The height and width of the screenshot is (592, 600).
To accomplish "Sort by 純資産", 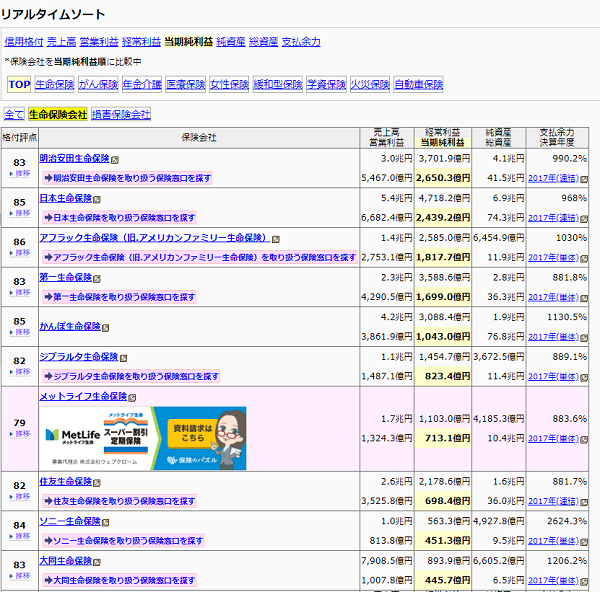I will point(231,42).
